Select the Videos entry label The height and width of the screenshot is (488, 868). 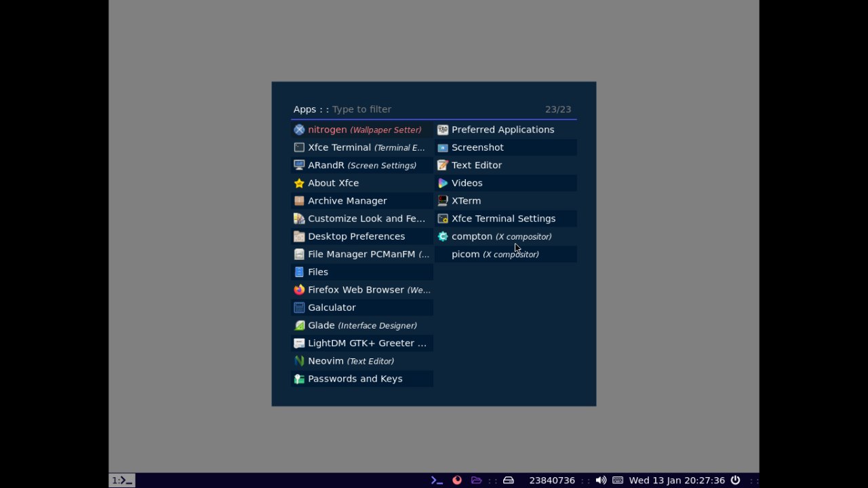pos(467,183)
